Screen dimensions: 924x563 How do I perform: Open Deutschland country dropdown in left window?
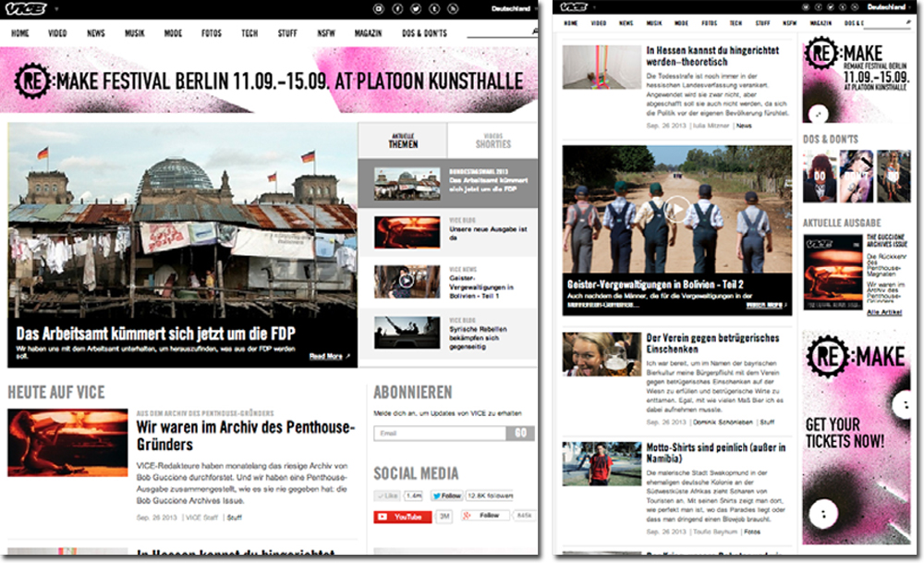pyautogui.click(x=515, y=9)
